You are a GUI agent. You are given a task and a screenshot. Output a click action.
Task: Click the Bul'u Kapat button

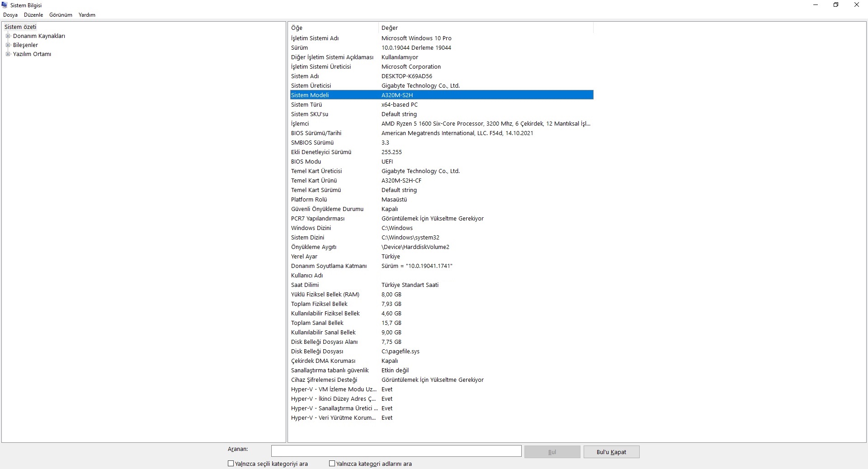pyautogui.click(x=611, y=452)
